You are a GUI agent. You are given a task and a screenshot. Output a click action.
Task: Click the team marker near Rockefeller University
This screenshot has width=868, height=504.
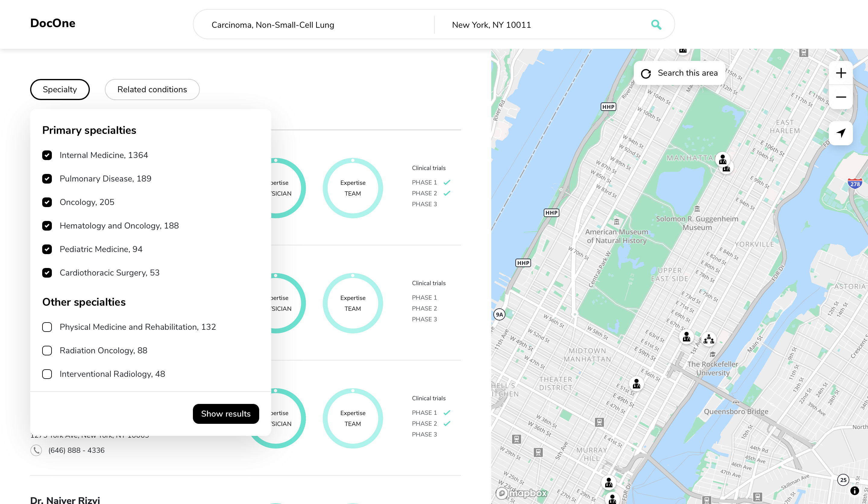point(709,339)
